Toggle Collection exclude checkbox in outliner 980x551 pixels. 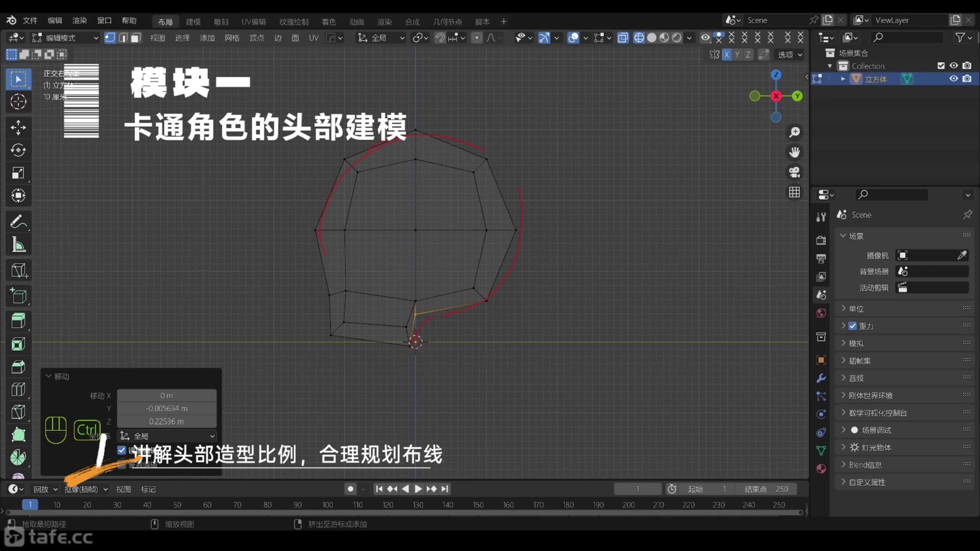[x=941, y=66]
